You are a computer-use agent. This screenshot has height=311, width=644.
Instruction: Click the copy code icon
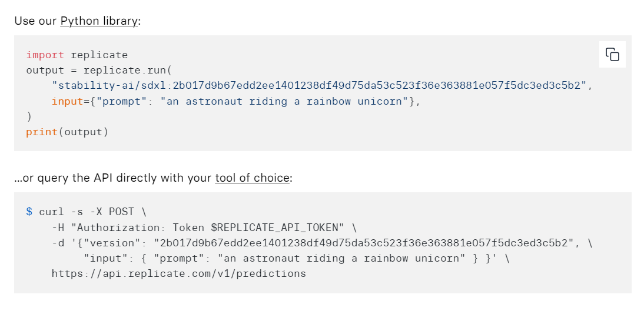[612, 54]
